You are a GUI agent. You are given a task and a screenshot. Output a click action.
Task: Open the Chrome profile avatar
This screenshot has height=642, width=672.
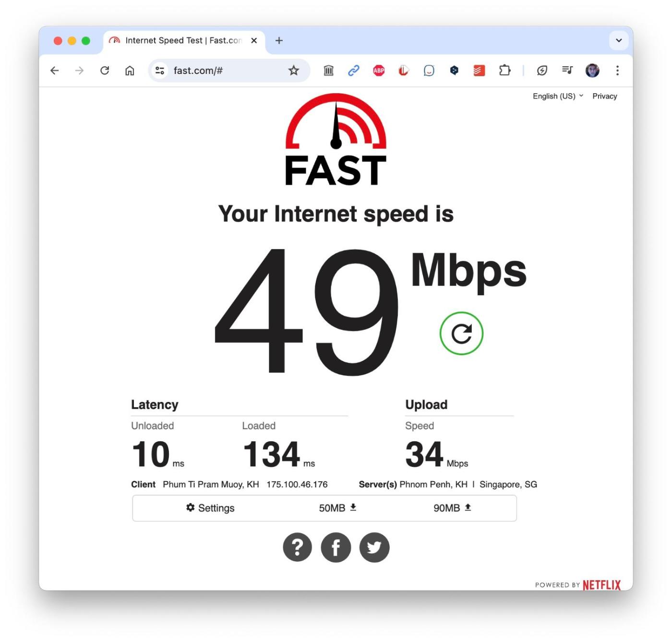point(592,71)
